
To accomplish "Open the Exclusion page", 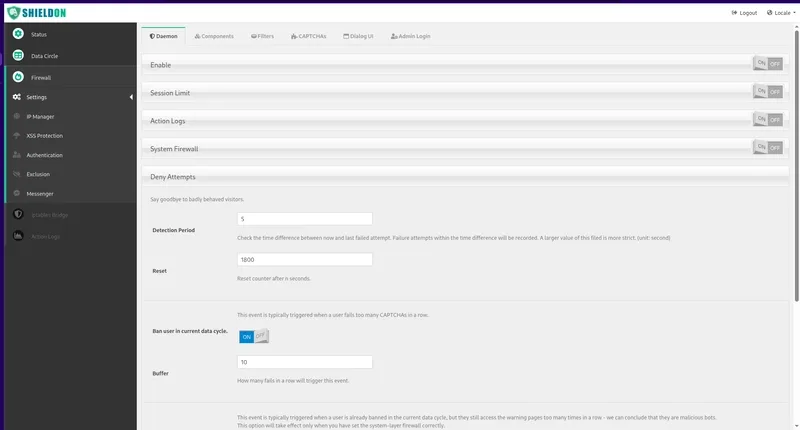I will click(38, 174).
